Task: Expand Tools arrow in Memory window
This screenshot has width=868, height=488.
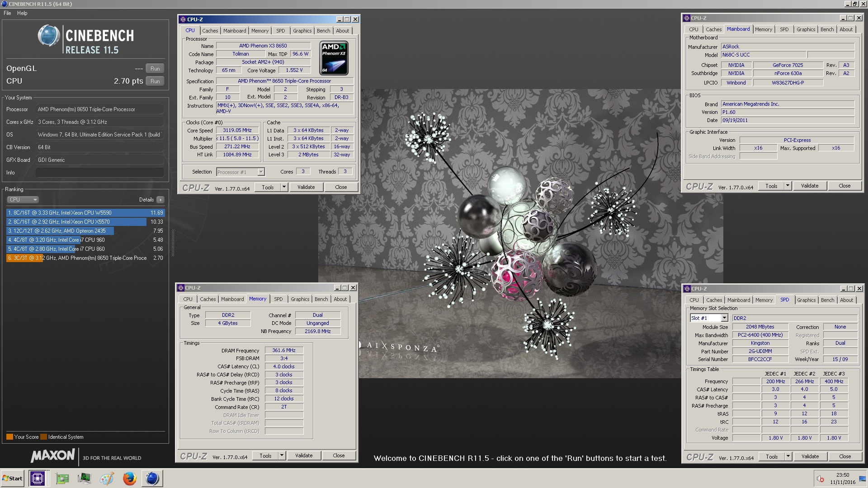Action: [282, 455]
